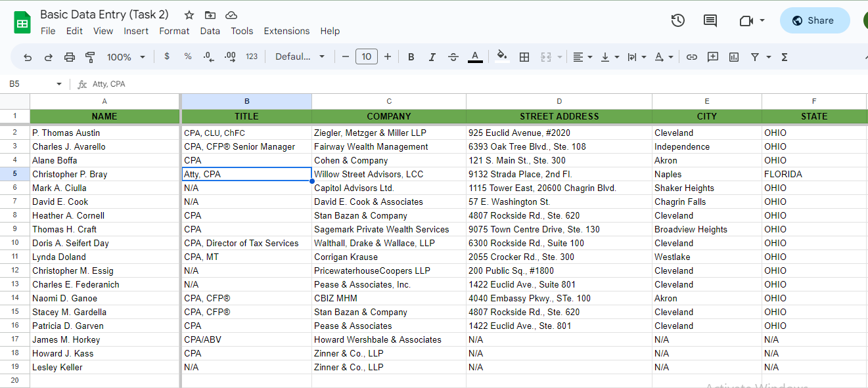Open the View menu
Image resolution: width=868 pixels, height=388 pixels.
(x=103, y=31)
